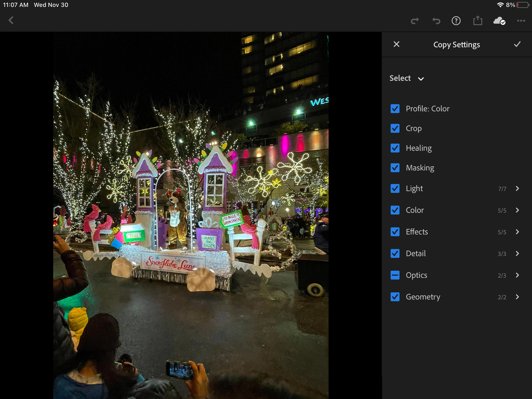
Task: Tap the back arrow icon
Action: tap(11, 20)
